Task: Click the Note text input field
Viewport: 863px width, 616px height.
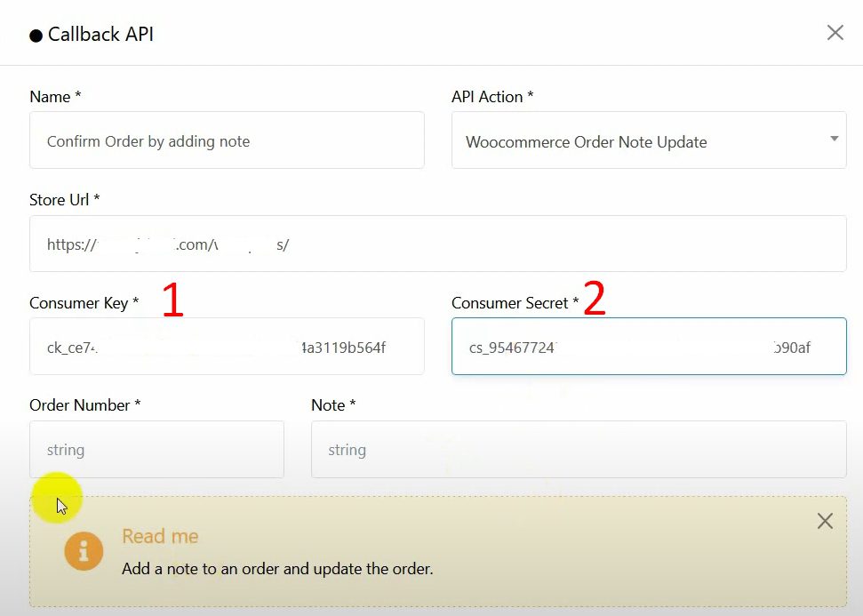Action: coord(578,450)
